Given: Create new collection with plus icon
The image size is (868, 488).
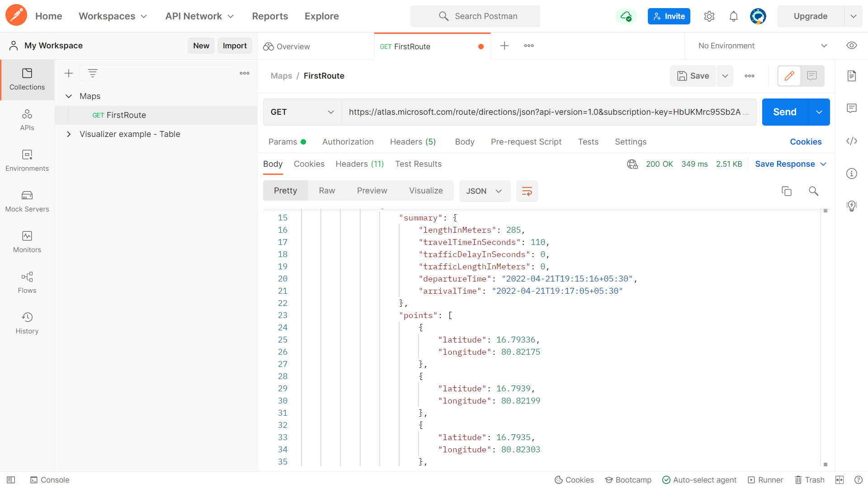Looking at the screenshot, I should pos(69,73).
